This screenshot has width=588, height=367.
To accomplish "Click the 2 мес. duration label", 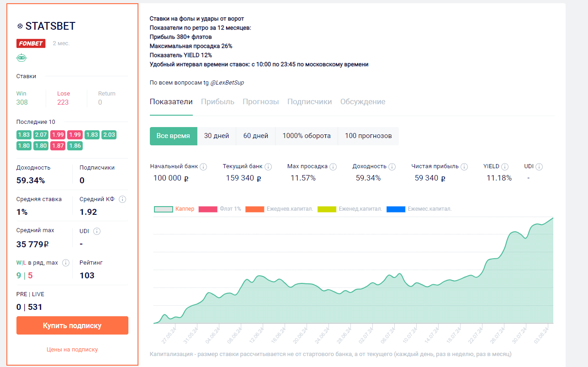I will tap(61, 43).
